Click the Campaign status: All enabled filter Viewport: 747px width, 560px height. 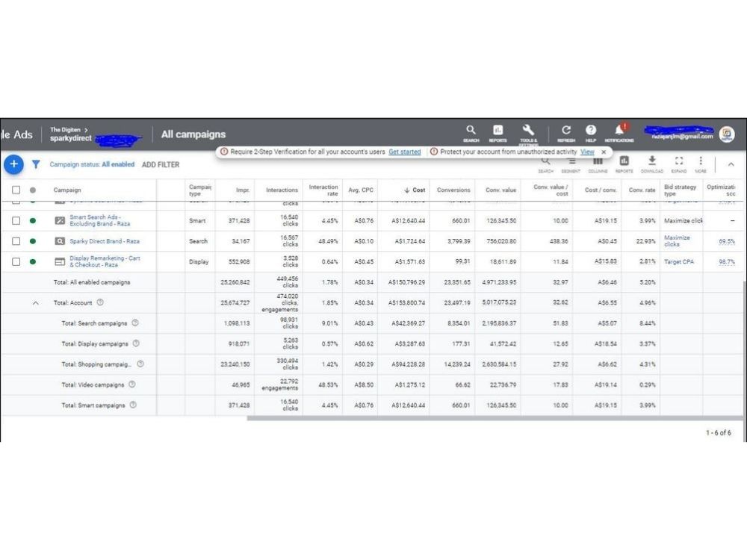tap(92, 164)
